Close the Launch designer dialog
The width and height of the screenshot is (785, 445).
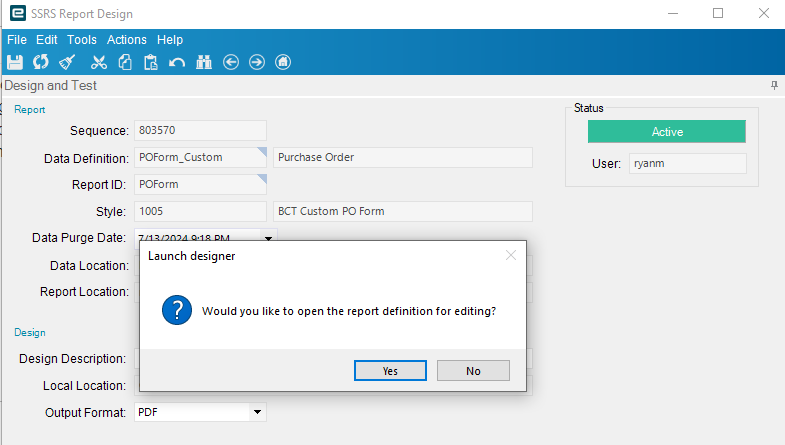tap(511, 255)
